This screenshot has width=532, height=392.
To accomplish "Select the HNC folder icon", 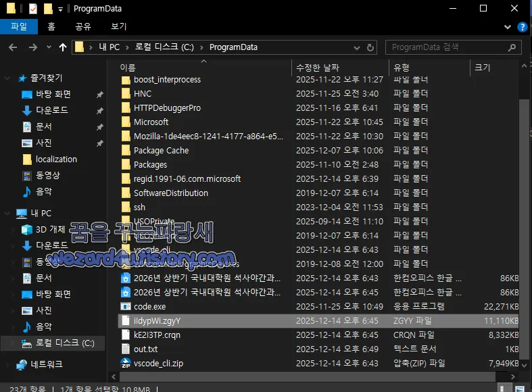I will pos(126,93).
